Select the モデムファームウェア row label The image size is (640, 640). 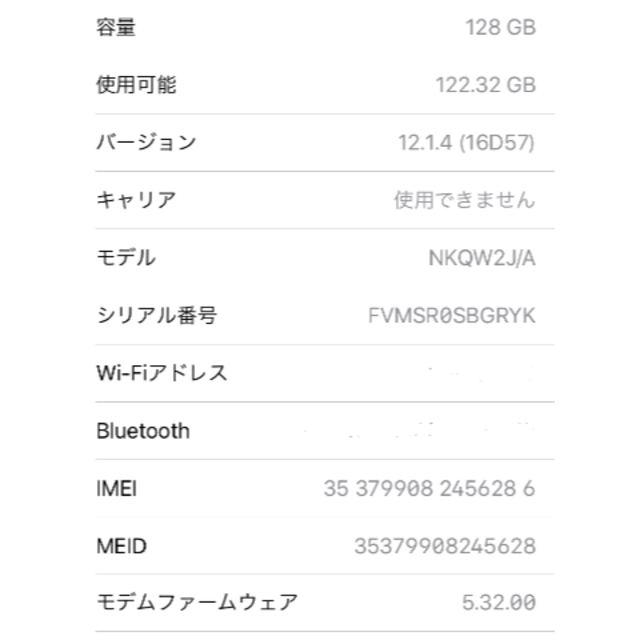(x=197, y=603)
